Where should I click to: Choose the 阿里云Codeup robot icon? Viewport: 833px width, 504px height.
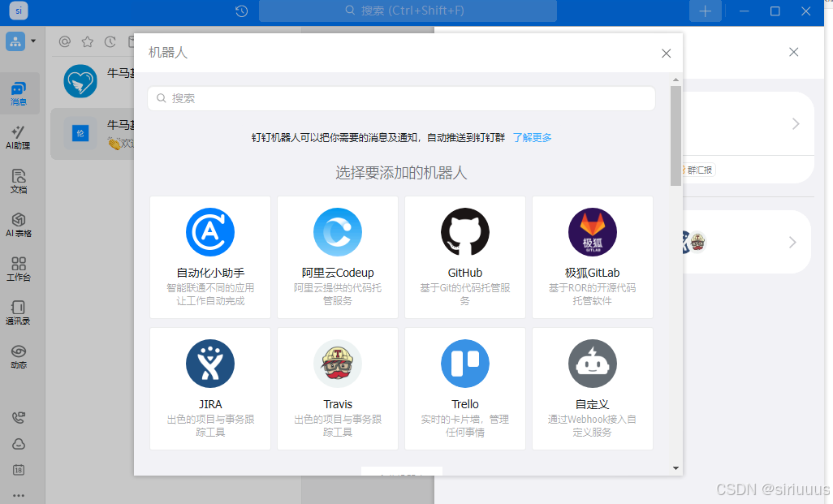338,232
